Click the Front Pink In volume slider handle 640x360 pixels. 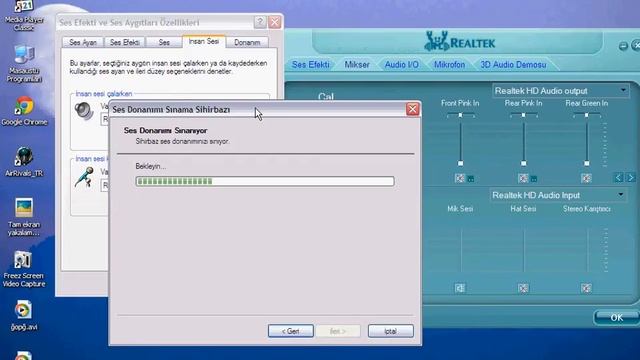click(x=460, y=163)
